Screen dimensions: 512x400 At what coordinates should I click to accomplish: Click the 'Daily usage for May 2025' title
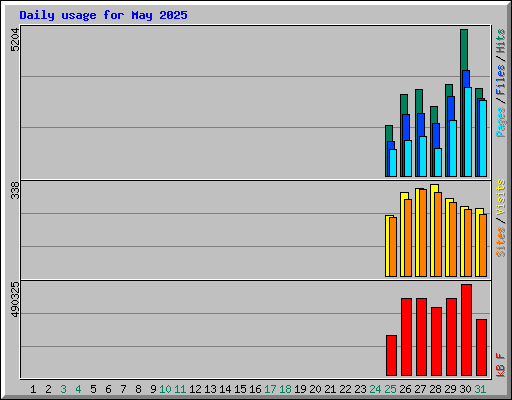point(103,15)
